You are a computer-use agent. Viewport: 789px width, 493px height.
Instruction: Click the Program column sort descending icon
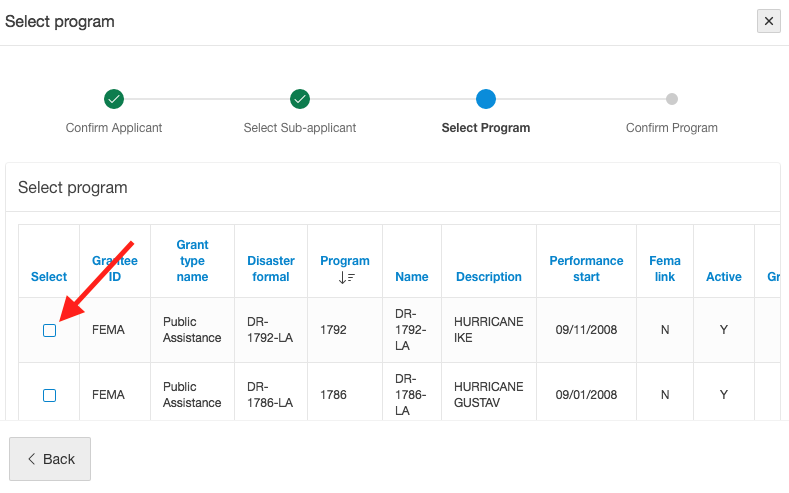point(346,278)
